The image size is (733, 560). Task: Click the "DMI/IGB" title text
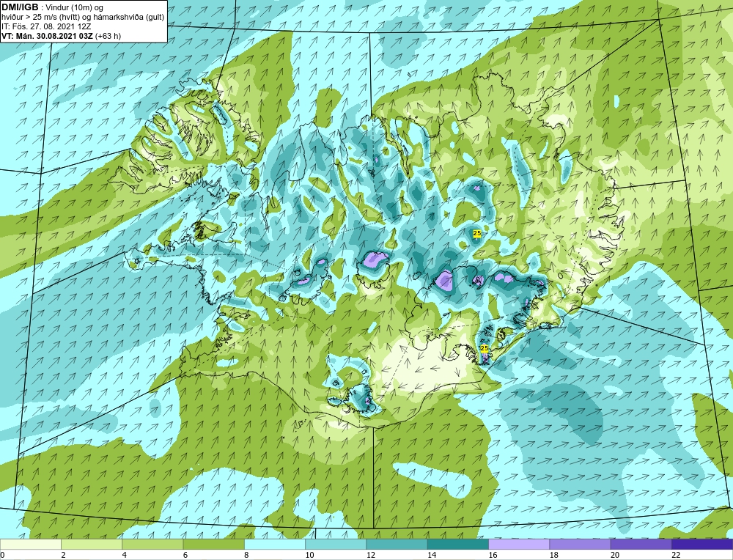(20, 7)
